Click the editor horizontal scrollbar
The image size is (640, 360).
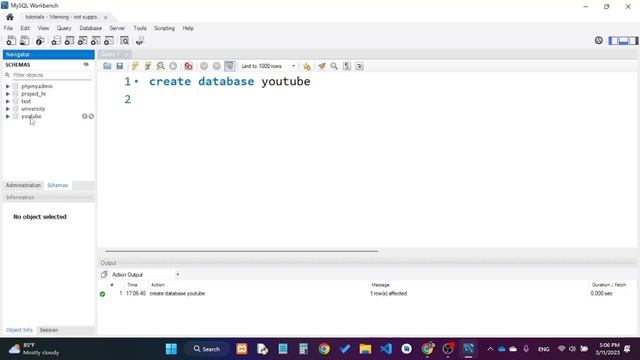click(242, 251)
